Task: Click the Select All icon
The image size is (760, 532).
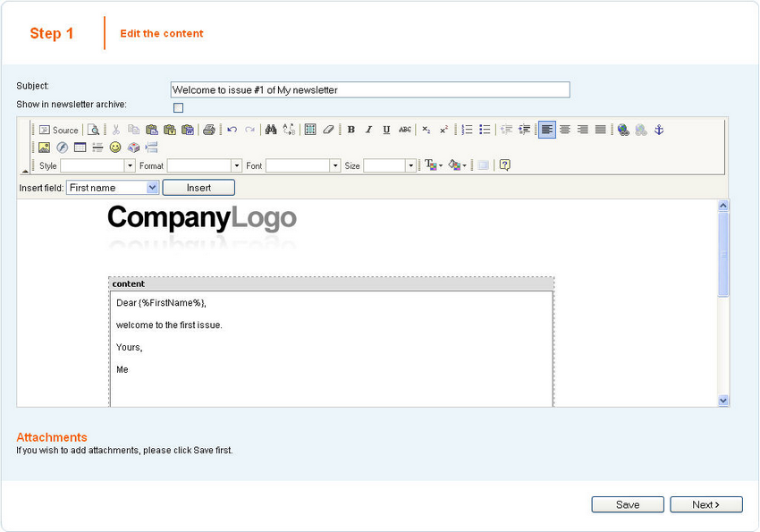Action: click(310, 130)
